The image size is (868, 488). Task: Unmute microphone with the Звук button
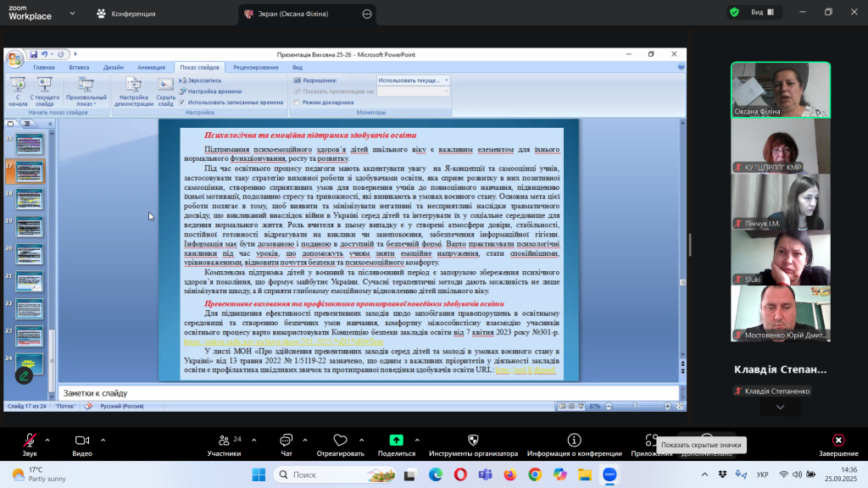tap(30, 441)
